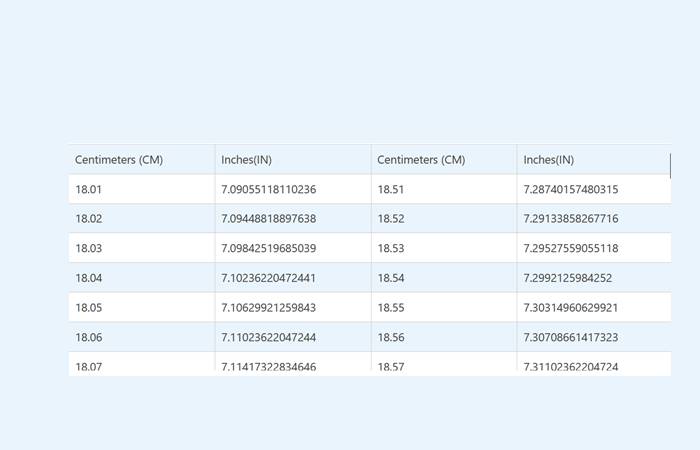700x450 pixels.
Task: Select the 18.07 row cell
Action: (x=142, y=364)
